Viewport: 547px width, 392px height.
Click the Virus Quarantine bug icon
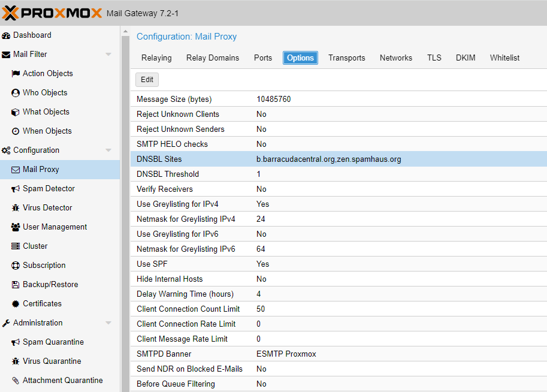(16, 361)
